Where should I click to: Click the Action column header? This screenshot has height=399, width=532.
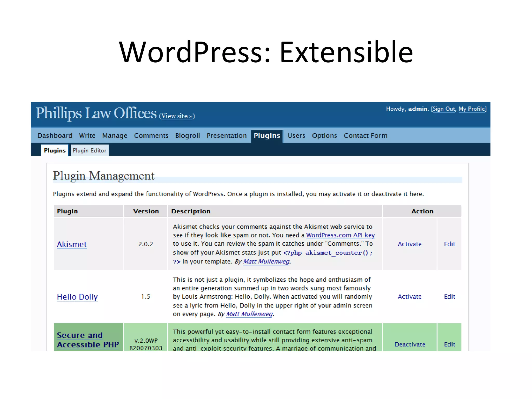[x=422, y=211]
